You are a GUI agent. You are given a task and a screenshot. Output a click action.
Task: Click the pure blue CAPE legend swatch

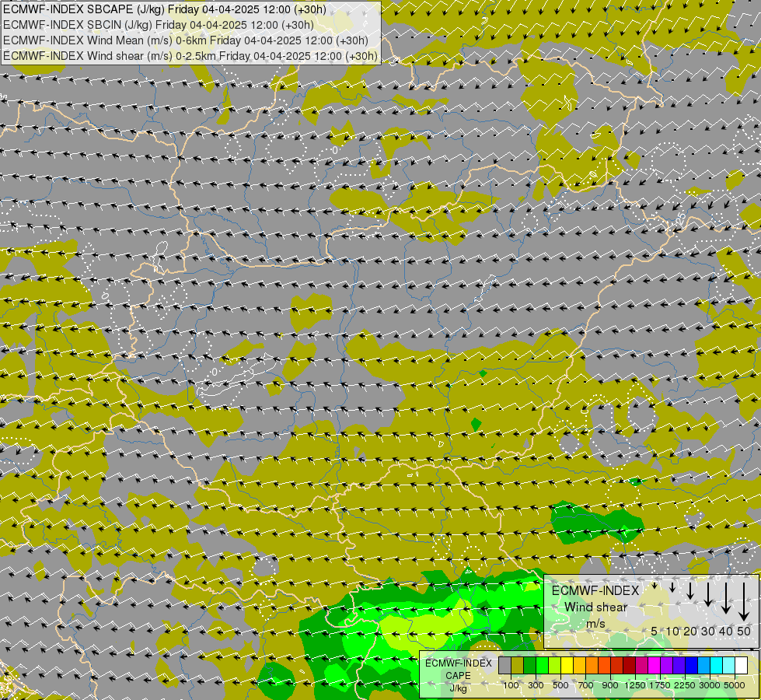click(692, 665)
